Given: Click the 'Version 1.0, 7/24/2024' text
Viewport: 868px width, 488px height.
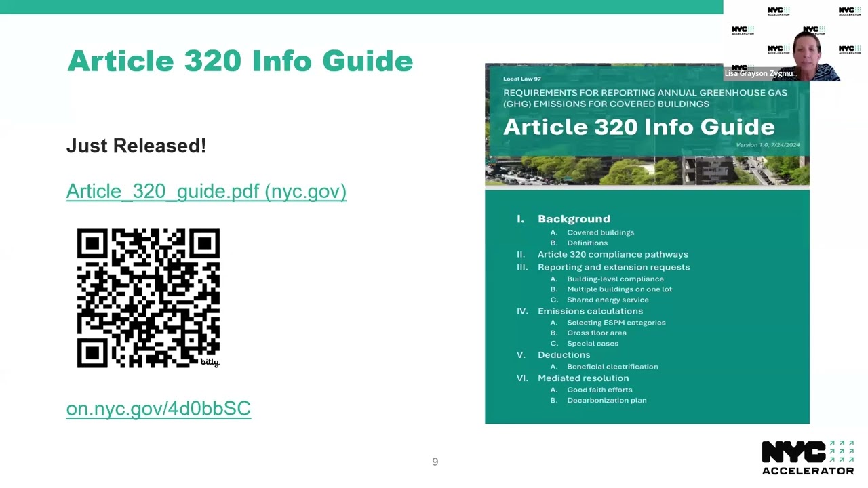Looking at the screenshot, I should (x=768, y=145).
